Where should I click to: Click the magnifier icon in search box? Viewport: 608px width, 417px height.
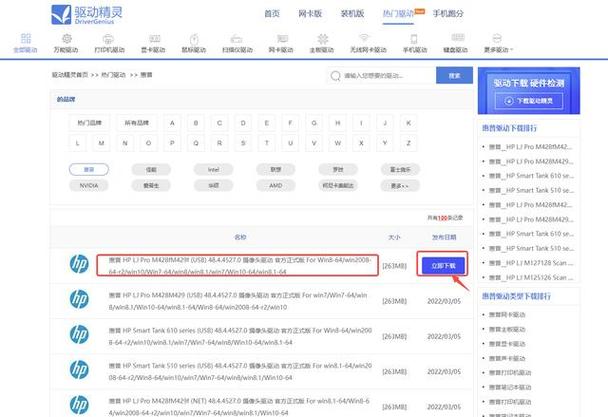point(335,76)
